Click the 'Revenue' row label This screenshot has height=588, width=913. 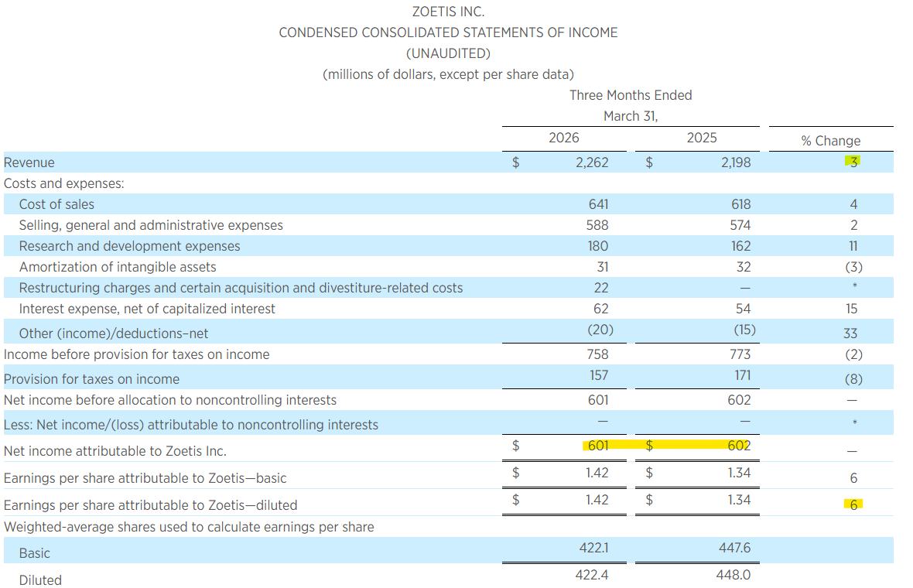pyautogui.click(x=29, y=163)
